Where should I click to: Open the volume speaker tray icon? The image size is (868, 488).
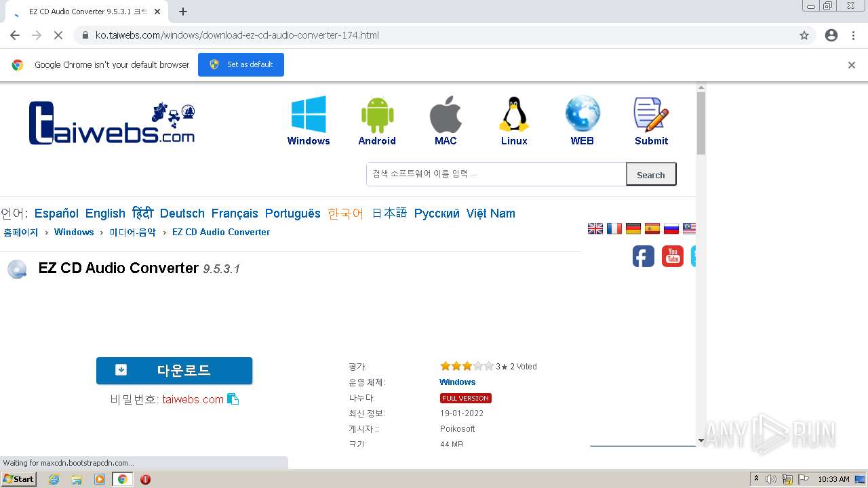771,479
